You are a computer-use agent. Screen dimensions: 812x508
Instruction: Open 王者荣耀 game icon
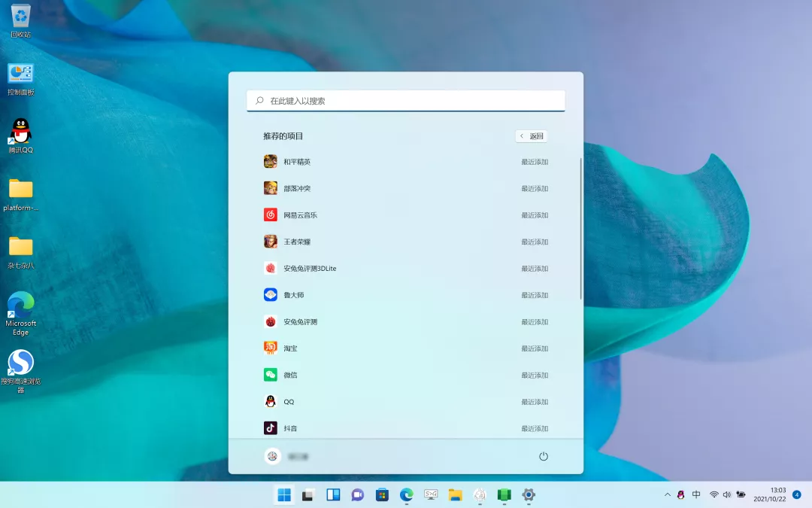271,242
